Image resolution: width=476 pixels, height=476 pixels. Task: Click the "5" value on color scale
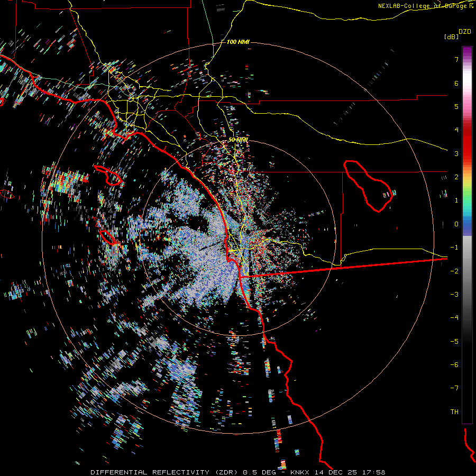(x=456, y=106)
